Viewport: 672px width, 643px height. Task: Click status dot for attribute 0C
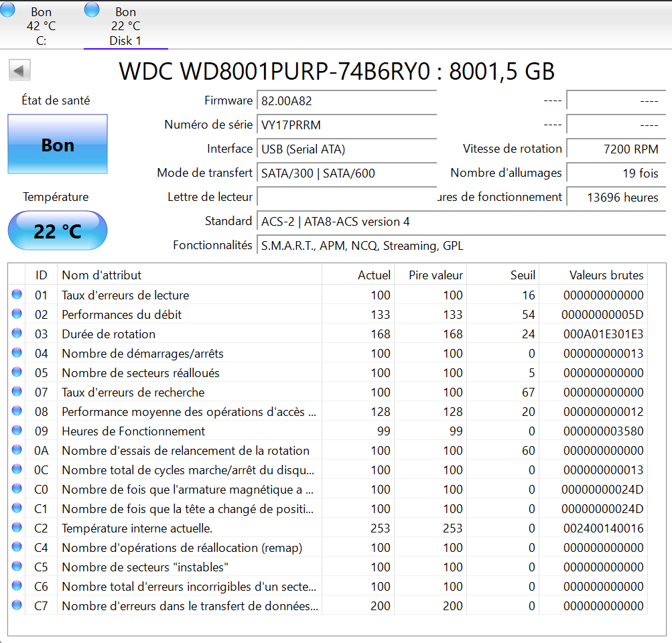pyautogui.click(x=17, y=469)
